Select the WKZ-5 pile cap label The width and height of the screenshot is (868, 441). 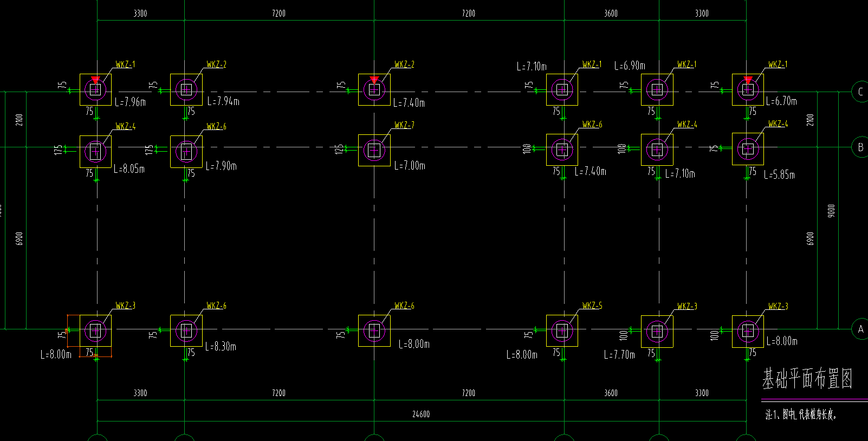click(x=592, y=306)
